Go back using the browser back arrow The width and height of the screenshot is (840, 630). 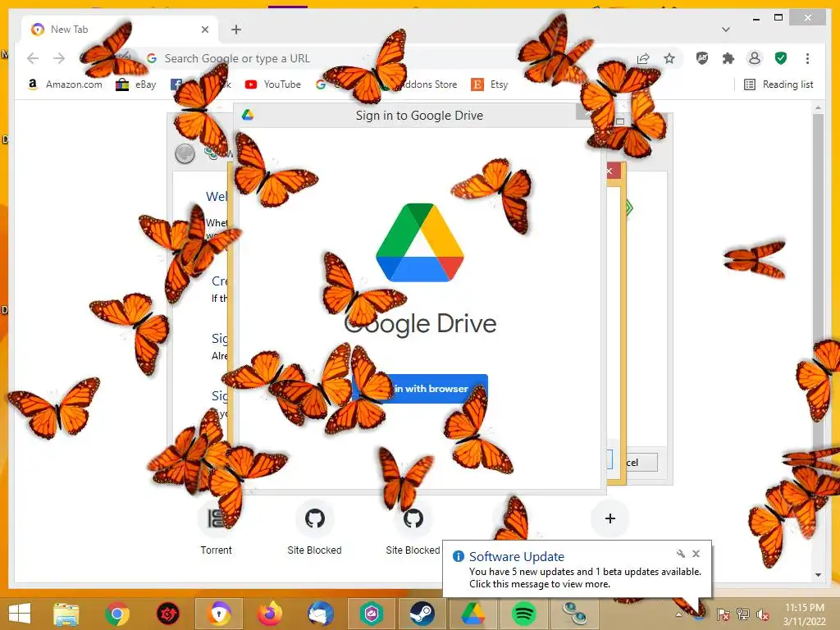33,58
